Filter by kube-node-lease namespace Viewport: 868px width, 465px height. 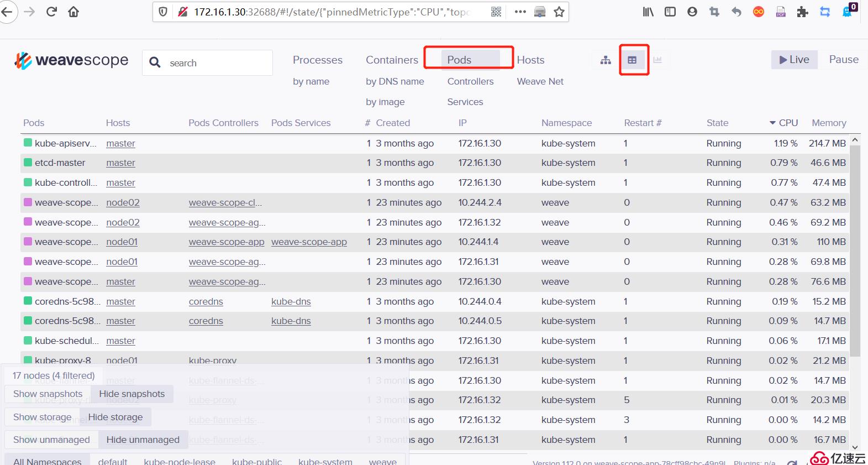click(x=180, y=461)
